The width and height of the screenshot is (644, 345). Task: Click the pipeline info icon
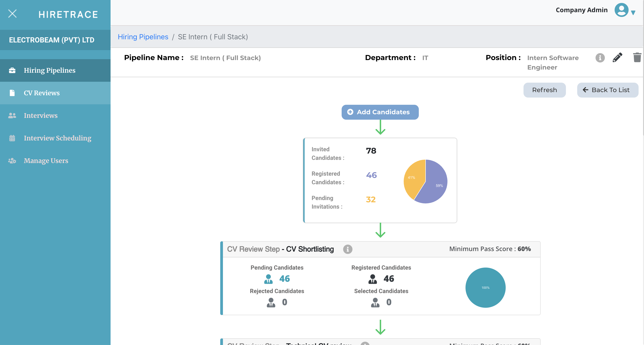(x=600, y=58)
